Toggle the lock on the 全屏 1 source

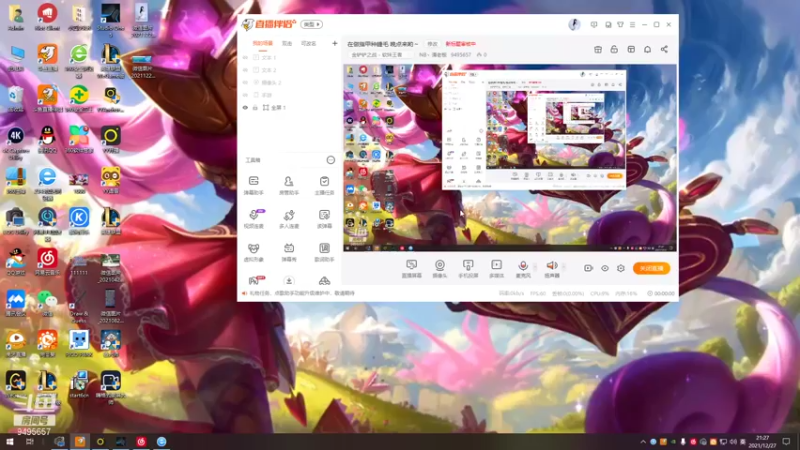(255, 108)
